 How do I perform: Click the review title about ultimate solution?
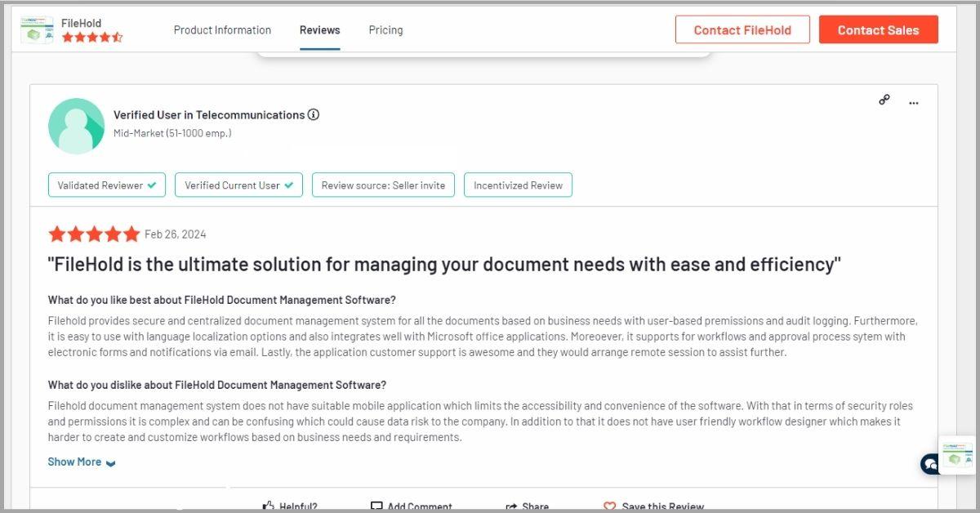tap(444, 265)
